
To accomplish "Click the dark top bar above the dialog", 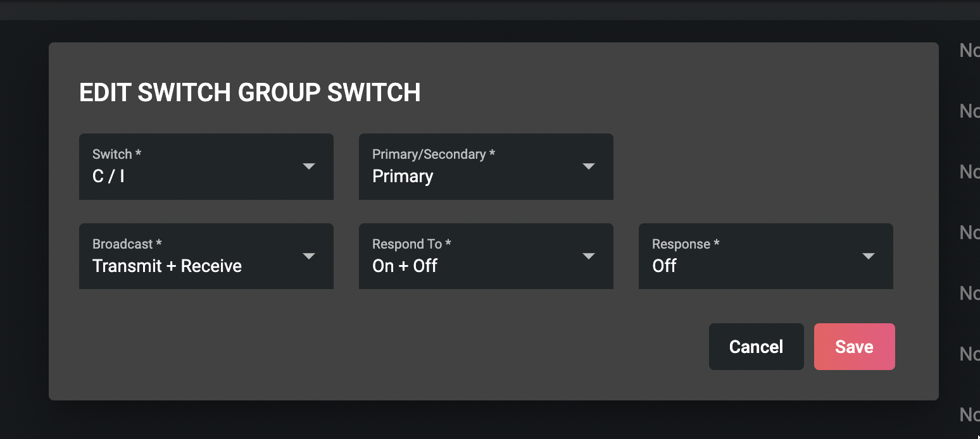I will [x=490, y=9].
